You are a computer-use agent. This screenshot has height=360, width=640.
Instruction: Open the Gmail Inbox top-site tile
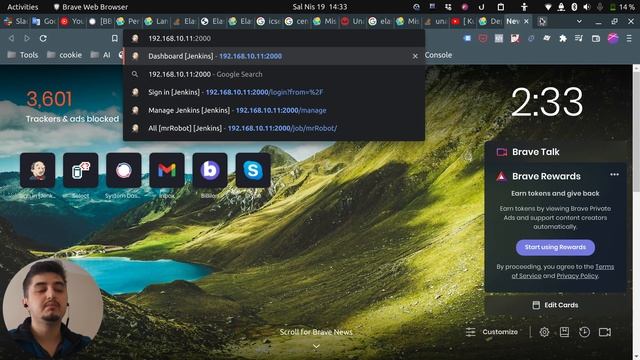tap(167, 170)
